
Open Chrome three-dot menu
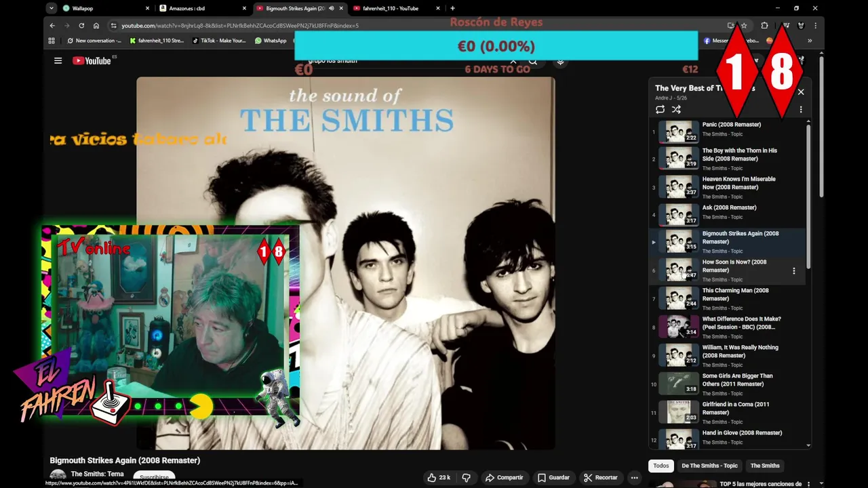[815, 26]
